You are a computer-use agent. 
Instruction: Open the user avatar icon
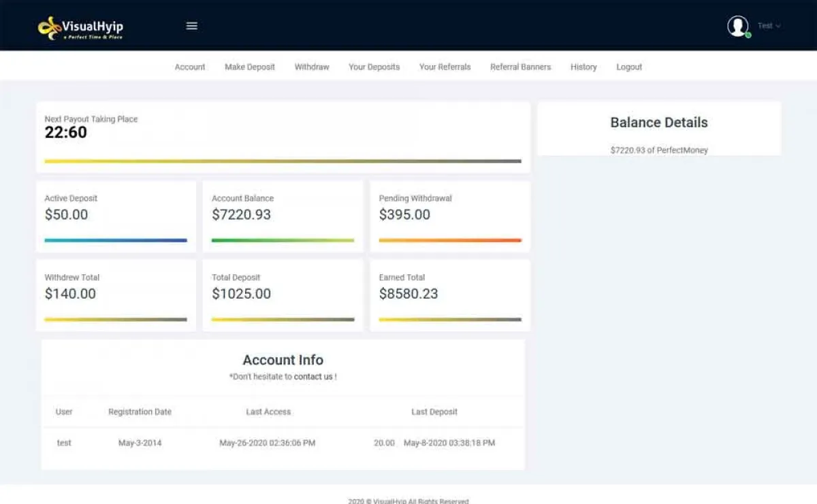[738, 27]
